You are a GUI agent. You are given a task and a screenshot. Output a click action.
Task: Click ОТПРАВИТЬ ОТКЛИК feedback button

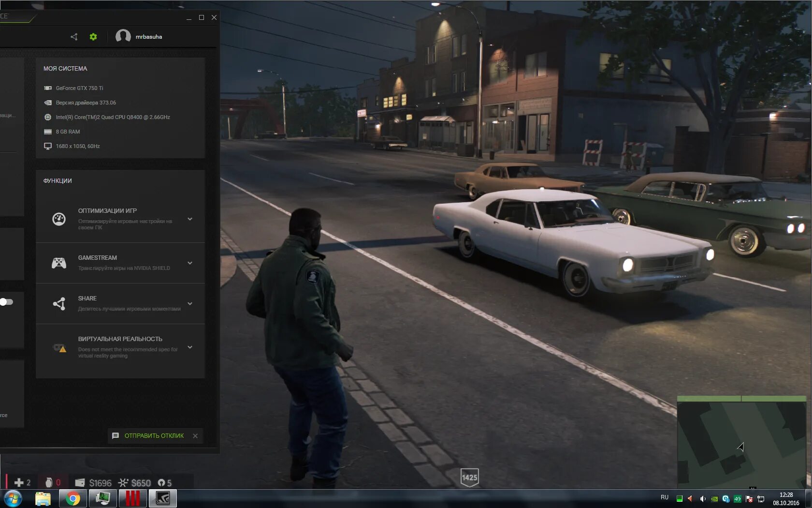coord(154,436)
